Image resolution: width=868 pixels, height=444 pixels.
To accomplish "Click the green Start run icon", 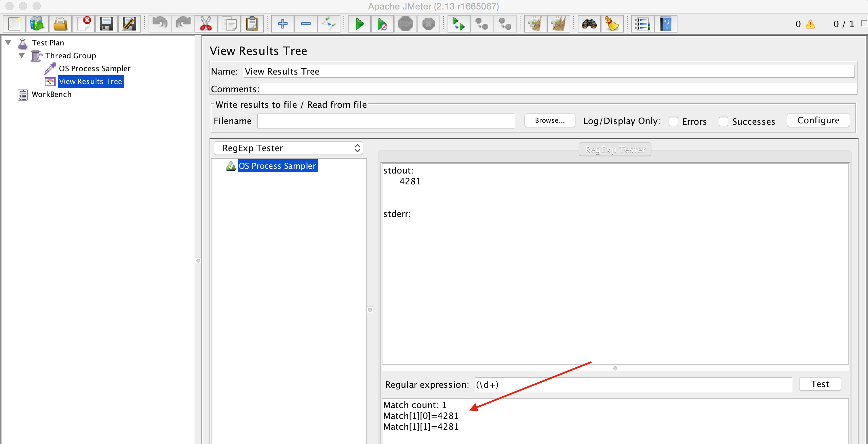I will pos(359,24).
